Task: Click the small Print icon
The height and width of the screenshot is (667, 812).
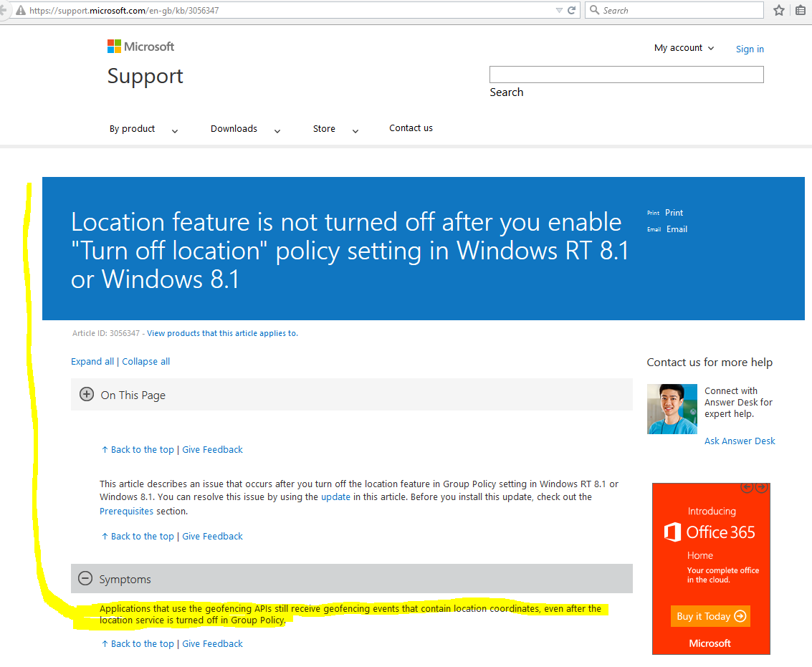Action: (x=653, y=213)
